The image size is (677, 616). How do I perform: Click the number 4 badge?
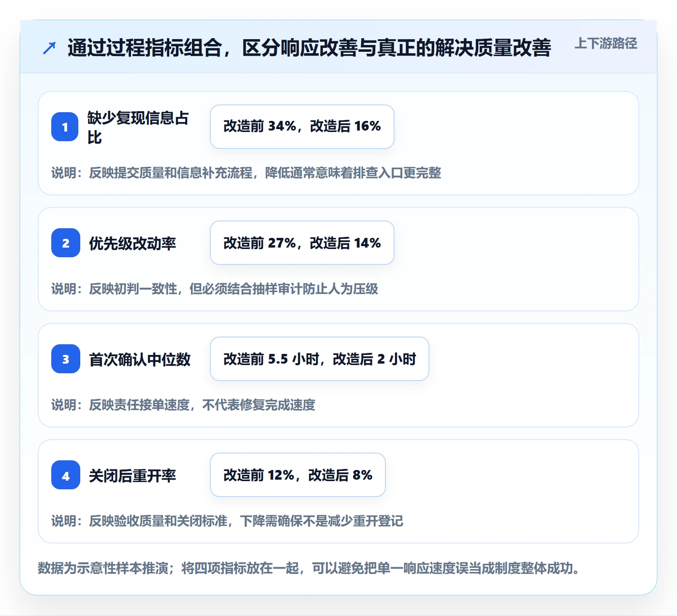click(x=66, y=475)
